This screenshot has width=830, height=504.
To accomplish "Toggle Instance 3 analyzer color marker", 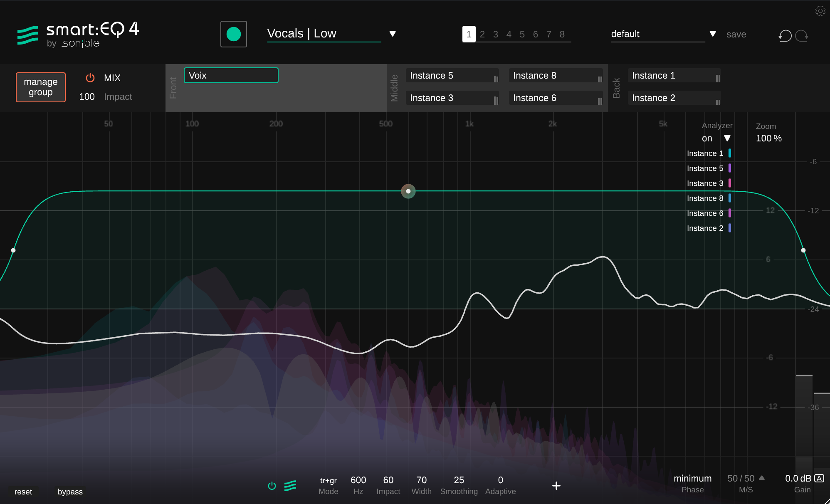I will point(730,183).
